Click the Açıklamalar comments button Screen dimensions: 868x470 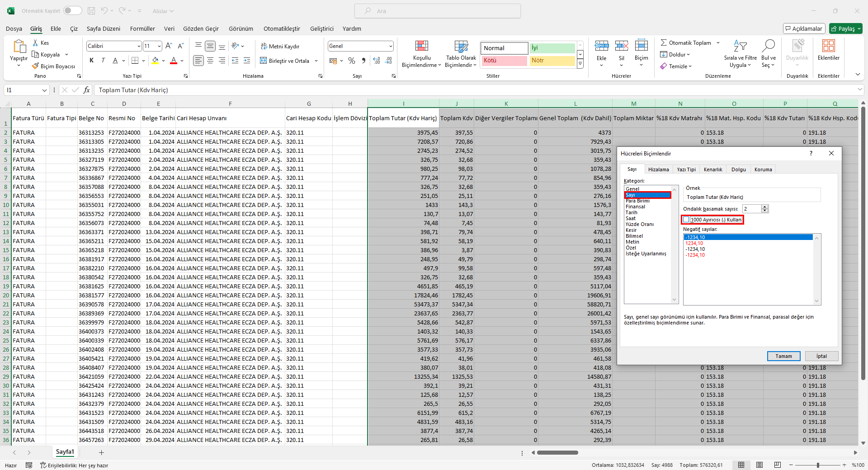(x=804, y=28)
